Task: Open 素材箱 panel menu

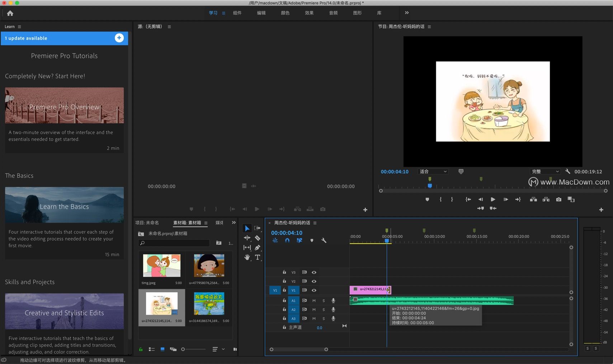Action: point(206,223)
